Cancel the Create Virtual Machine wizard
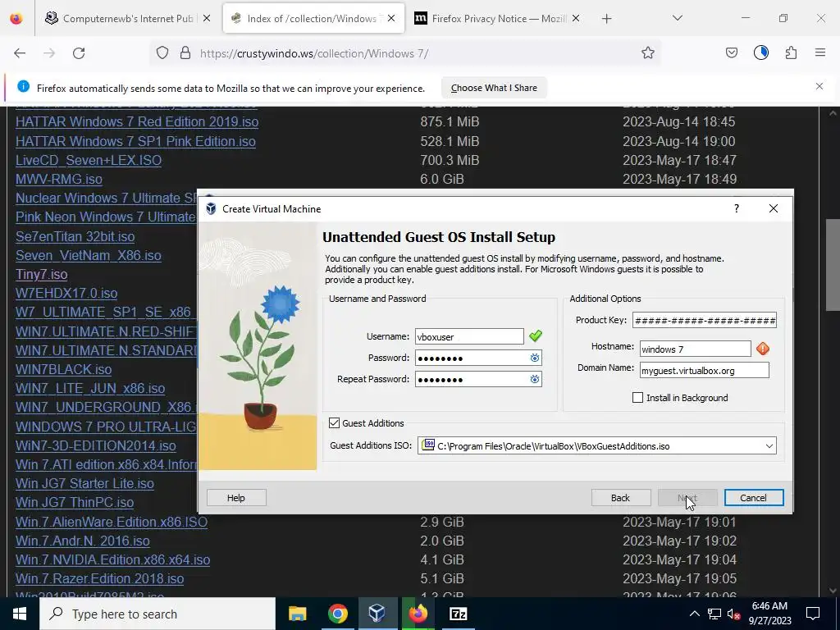This screenshot has height=630, width=840. tap(753, 498)
